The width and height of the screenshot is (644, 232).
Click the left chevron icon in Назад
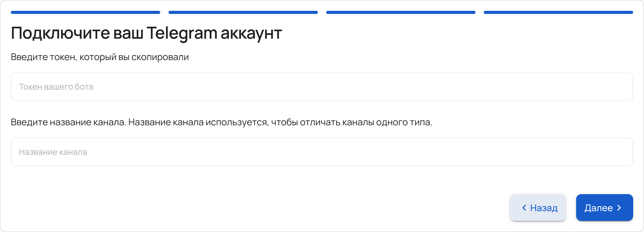point(524,208)
